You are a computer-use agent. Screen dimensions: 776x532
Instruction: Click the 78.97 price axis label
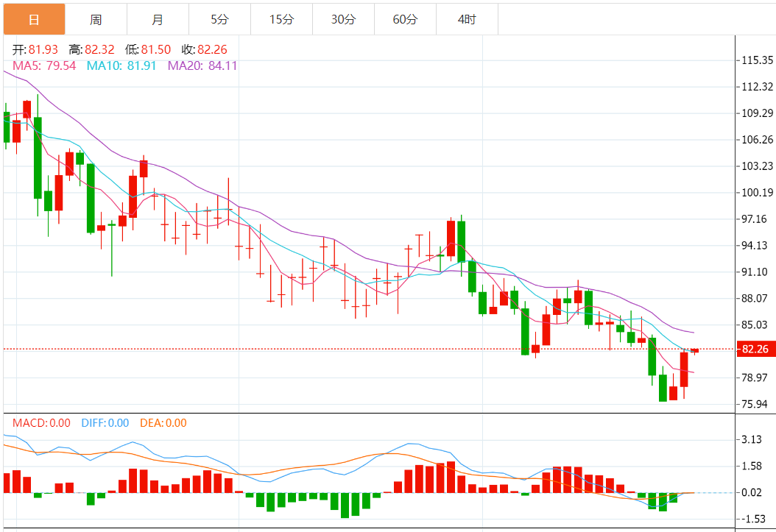click(755, 377)
